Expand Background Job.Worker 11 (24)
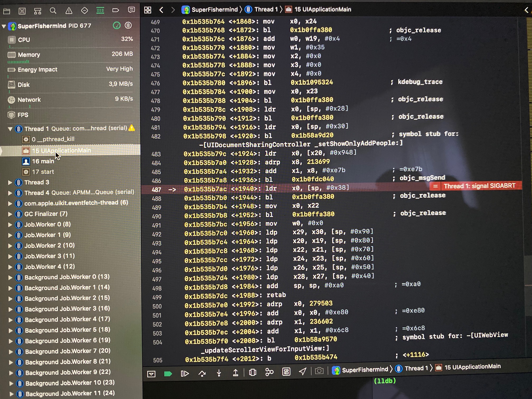The height and width of the screenshot is (399, 532). [x=11, y=394]
